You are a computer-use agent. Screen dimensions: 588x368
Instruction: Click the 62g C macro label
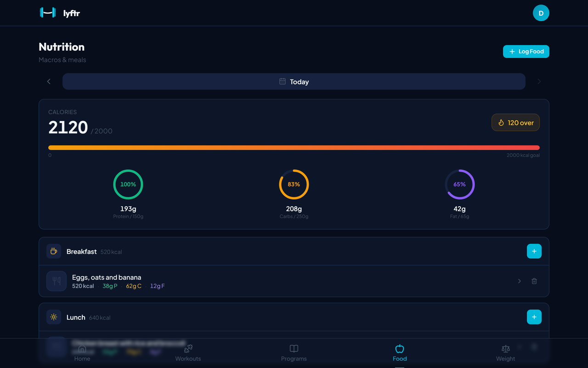(134, 286)
